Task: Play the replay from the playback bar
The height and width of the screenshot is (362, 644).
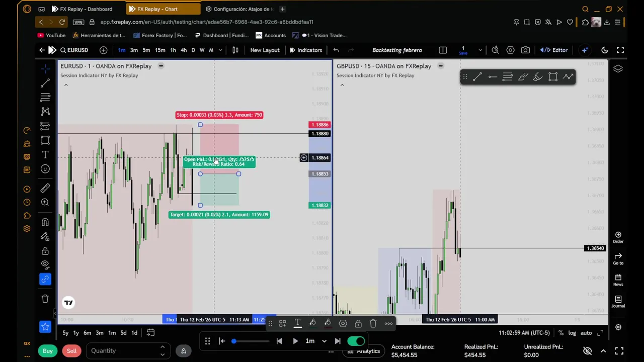Action: (x=295, y=341)
